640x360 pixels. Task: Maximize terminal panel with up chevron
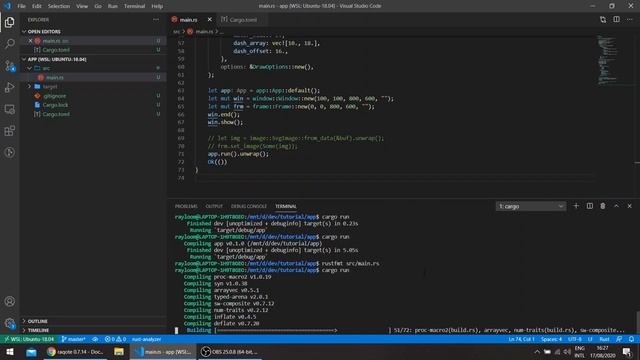[616, 206]
